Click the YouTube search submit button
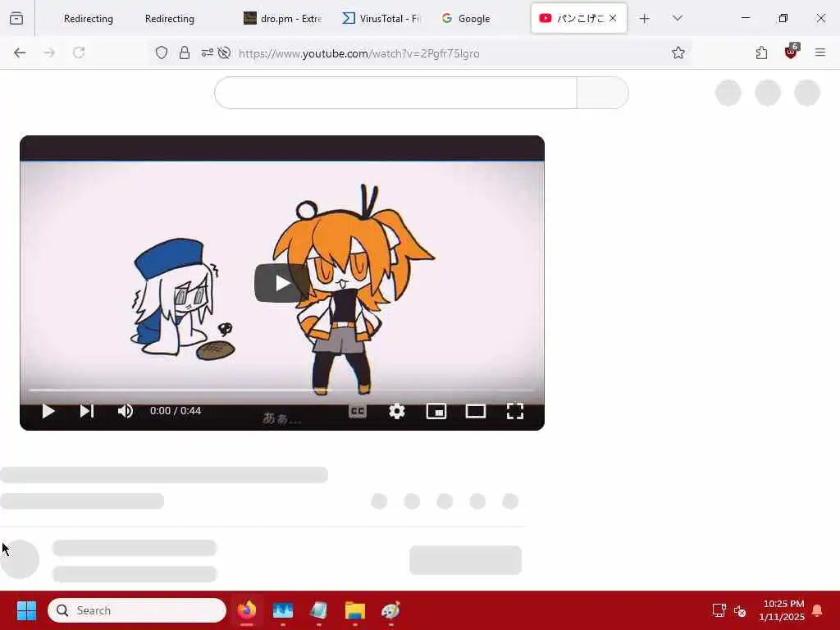 pyautogui.click(x=602, y=93)
